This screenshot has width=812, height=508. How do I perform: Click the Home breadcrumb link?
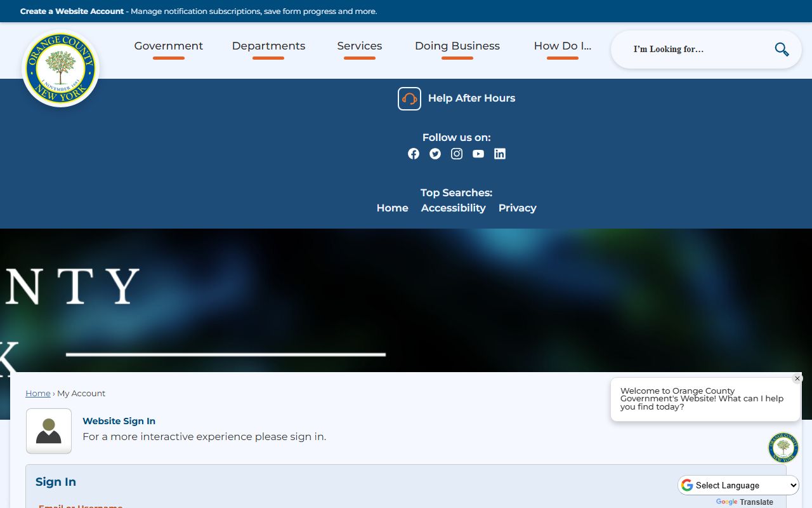coord(38,394)
